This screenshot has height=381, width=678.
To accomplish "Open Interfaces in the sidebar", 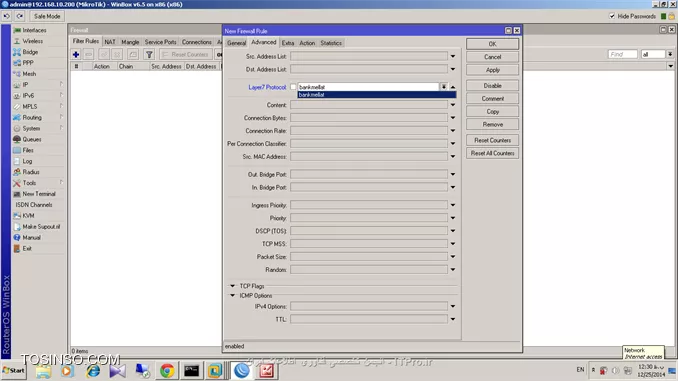I will 34,30.
